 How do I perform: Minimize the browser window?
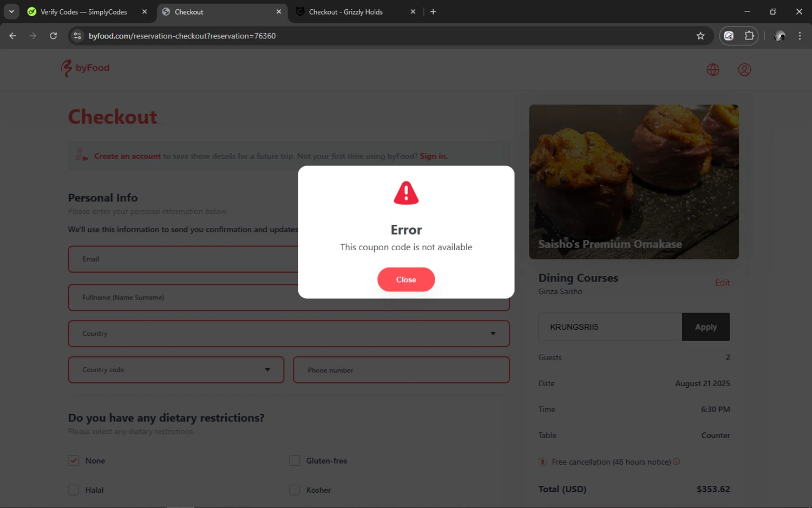point(748,11)
